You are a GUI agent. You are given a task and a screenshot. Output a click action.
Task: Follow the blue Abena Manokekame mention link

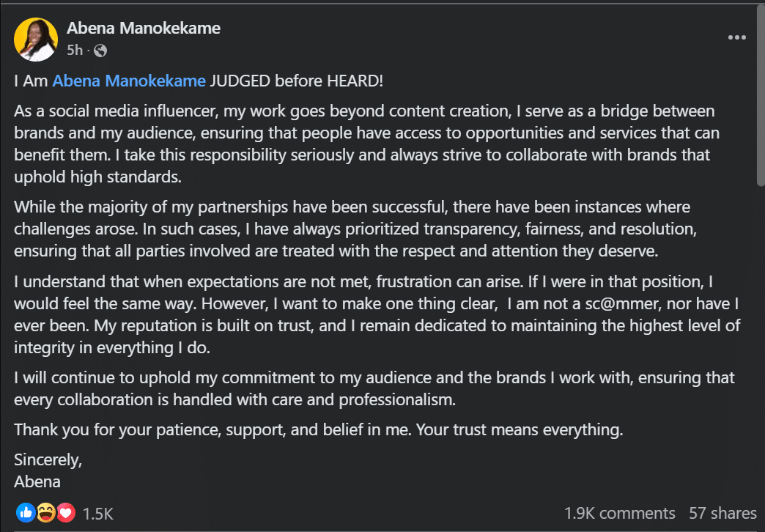129,81
